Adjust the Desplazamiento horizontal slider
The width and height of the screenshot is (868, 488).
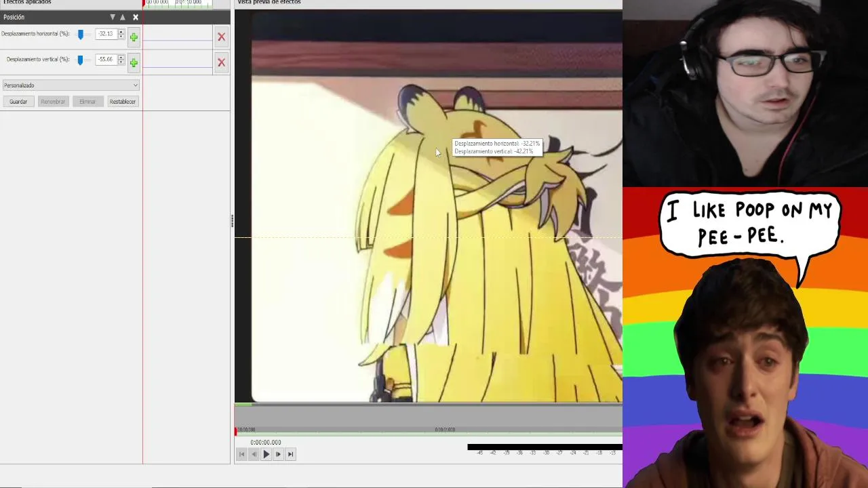(81, 34)
